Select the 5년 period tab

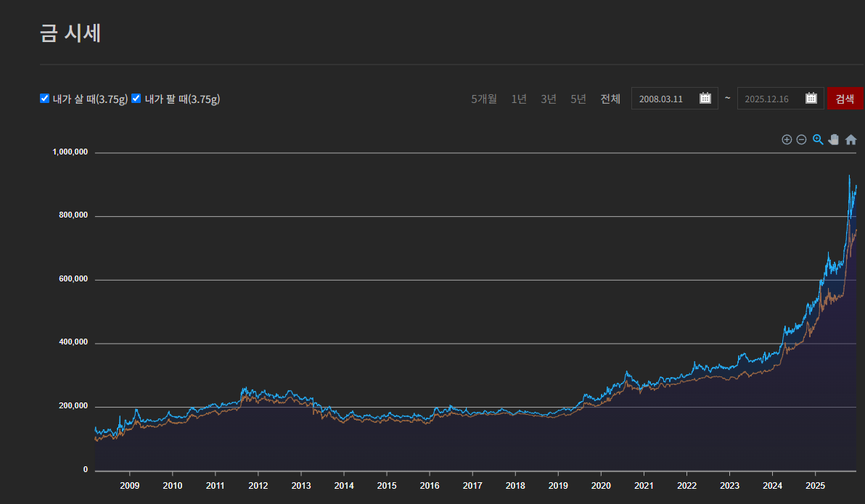(x=578, y=99)
